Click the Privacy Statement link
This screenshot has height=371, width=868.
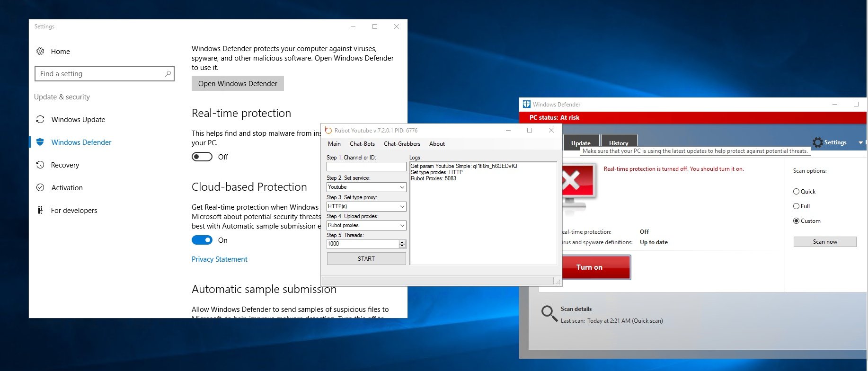220,259
